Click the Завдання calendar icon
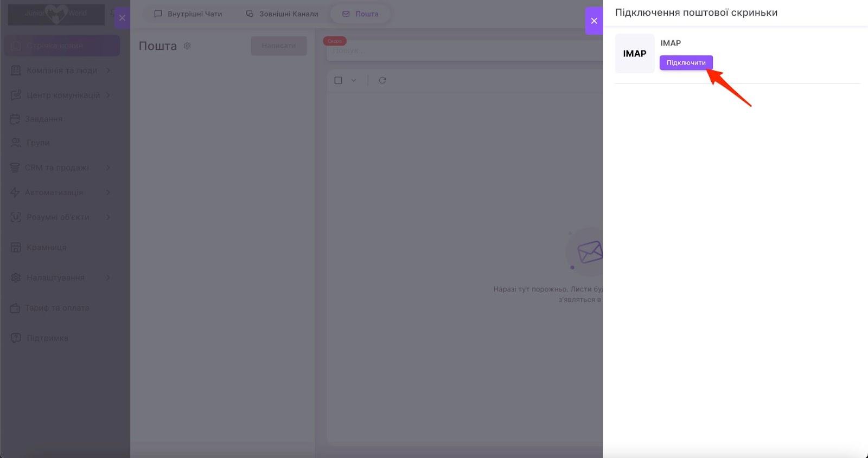868x458 pixels. (x=15, y=119)
